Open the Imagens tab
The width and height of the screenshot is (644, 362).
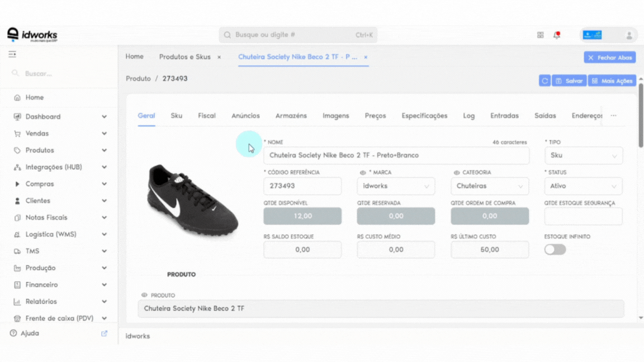click(335, 116)
